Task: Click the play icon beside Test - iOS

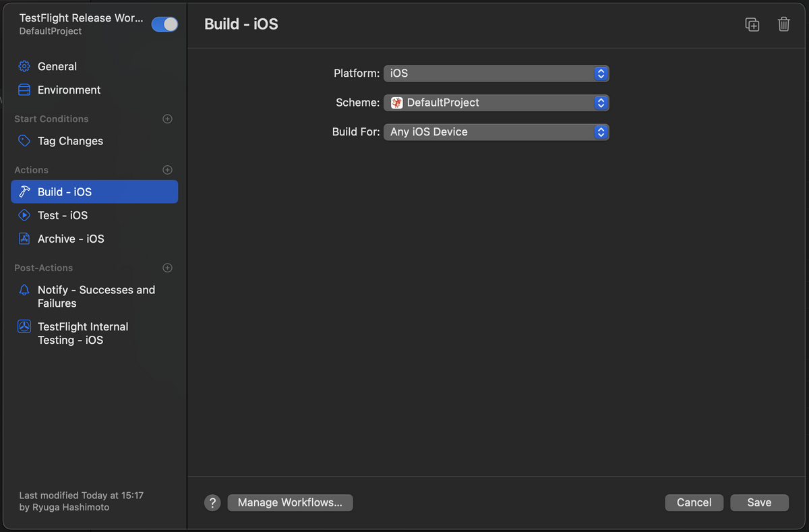Action: click(x=24, y=215)
